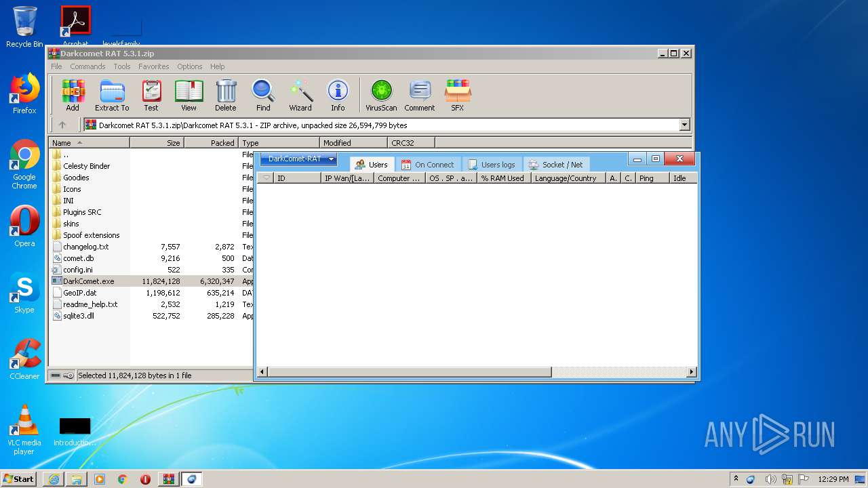Open the DarkComet-RAT dropdown menu
The width and height of the screenshot is (868, 488).
pyautogui.click(x=298, y=159)
